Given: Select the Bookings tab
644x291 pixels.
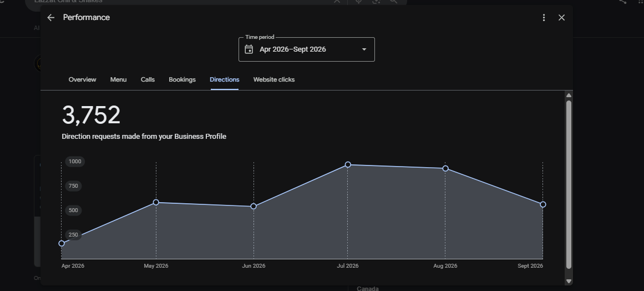Looking at the screenshot, I should pyautogui.click(x=182, y=80).
